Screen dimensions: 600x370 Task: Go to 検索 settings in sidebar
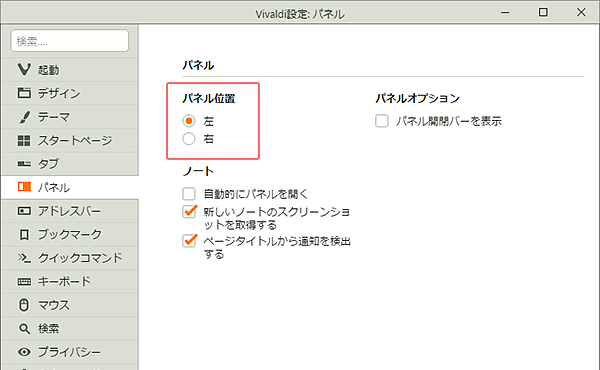pyautogui.click(x=70, y=329)
